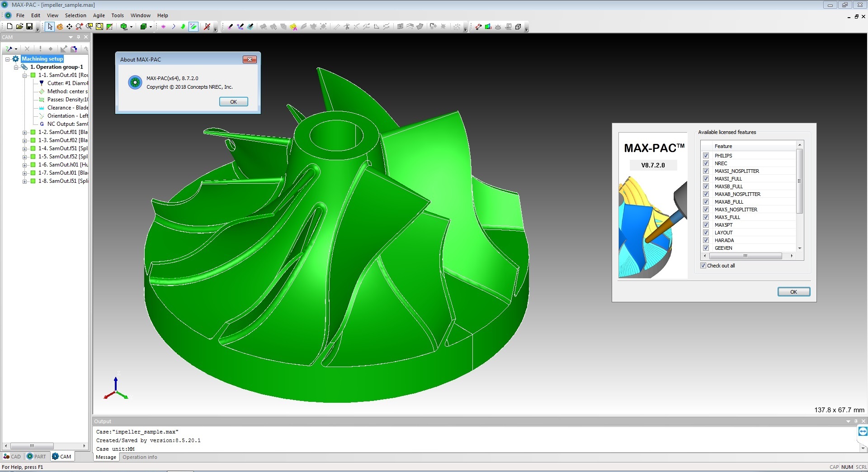Collapse the 1-1. SamOut.r01 operation

click(x=25, y=75)
